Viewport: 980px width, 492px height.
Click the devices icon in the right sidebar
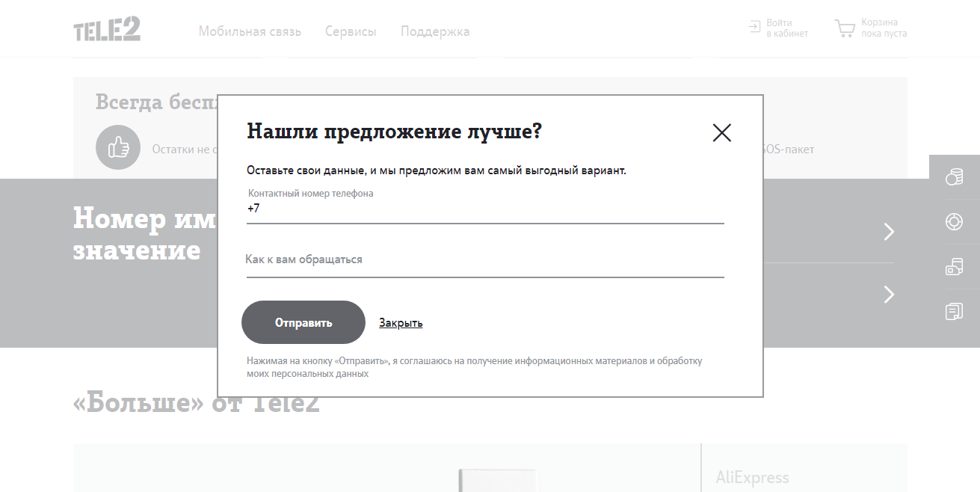955,267
